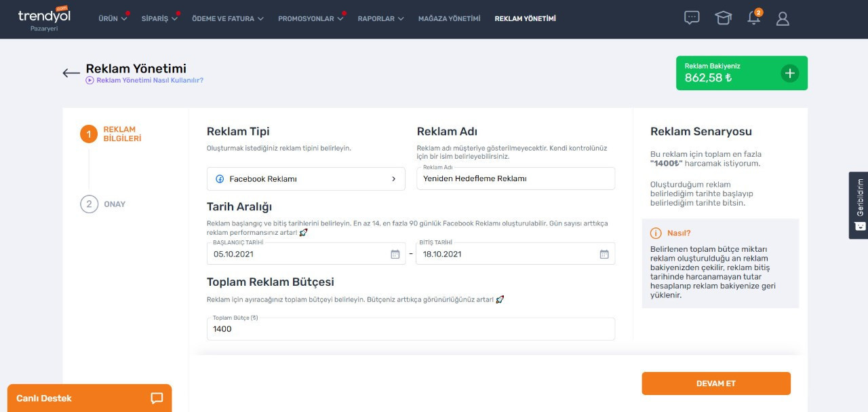Open calendar for Başlangıç Tarihi
The width and height of the screenshot is (868, 412).
pyautogui.click(x=395, y=255)
